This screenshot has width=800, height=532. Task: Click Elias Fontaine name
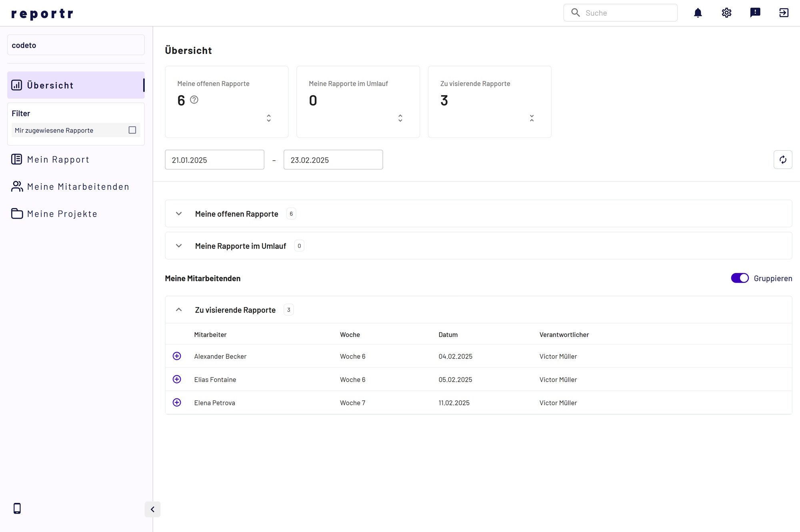(215, 379)
